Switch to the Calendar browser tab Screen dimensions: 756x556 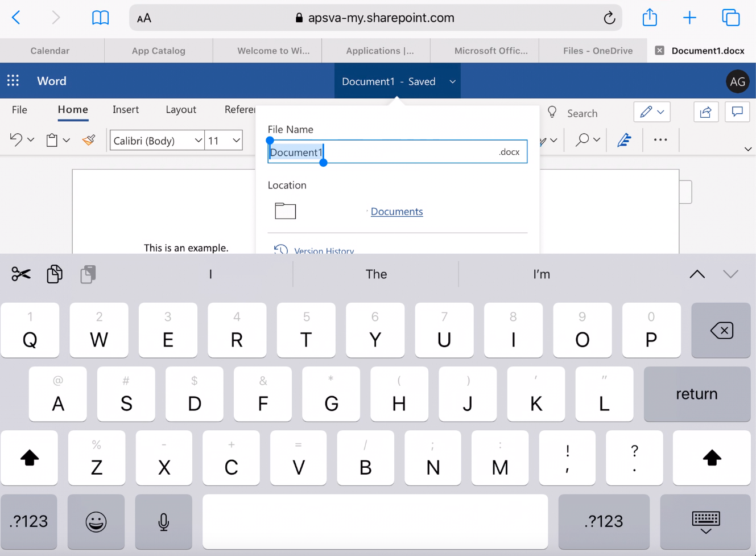[x=50, y=51]
